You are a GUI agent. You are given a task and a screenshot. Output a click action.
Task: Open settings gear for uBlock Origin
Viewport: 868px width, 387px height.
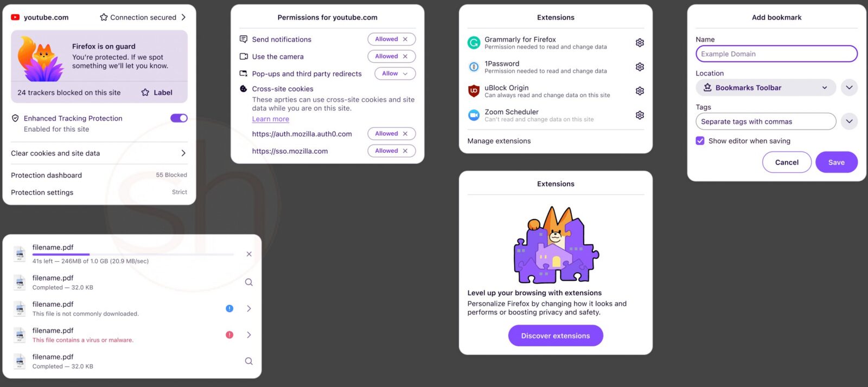tap(640, 91)
